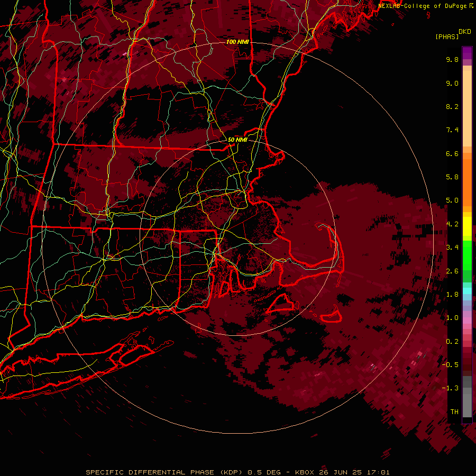476x476 pixels.
Task: Click the 5.0 value on the scale
Action: click(x=452, y=200)
